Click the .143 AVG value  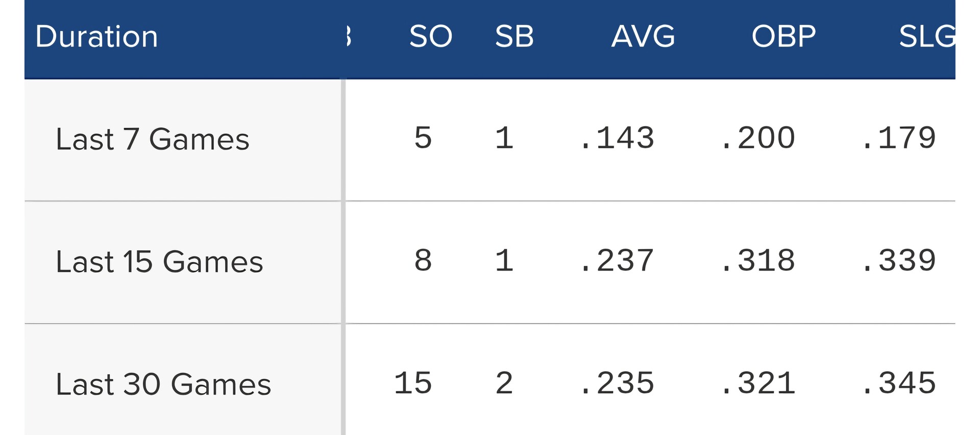tap(617, 138)
